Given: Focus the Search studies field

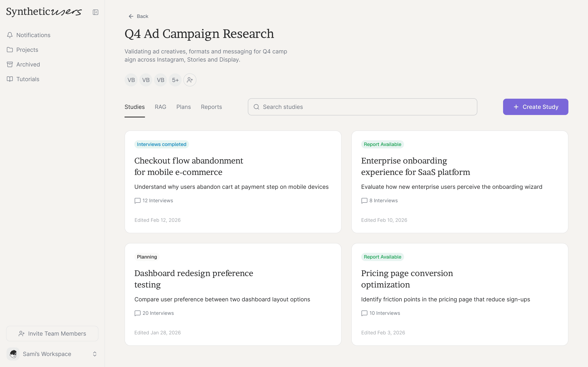Looking at the screenshot, I should 362,107.
